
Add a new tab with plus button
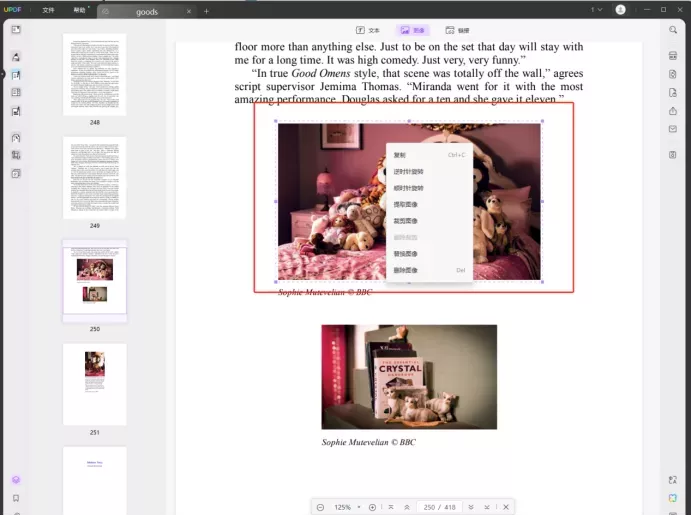206,11
